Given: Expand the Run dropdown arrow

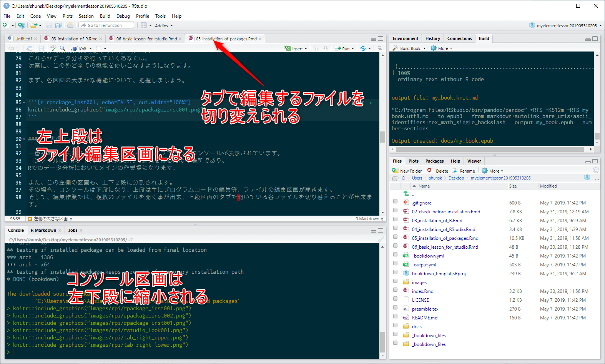Looking at the screenshot, I should (x=352, y=49).
